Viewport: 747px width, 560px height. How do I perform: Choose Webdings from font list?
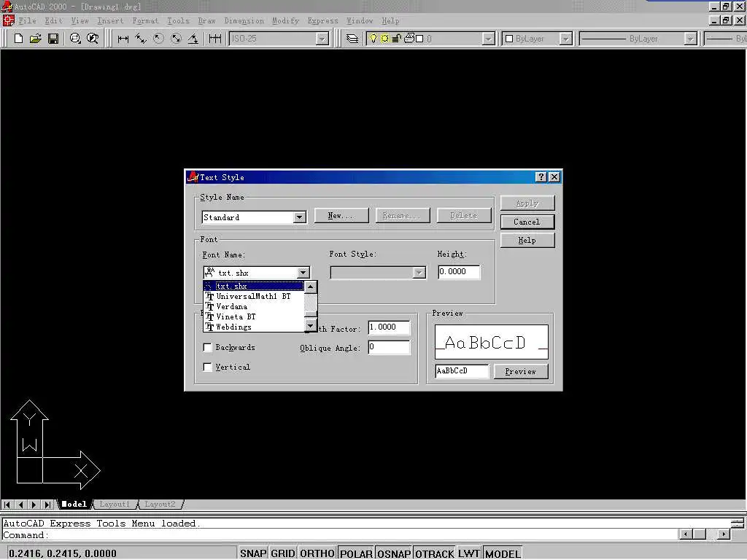[253, 327]
